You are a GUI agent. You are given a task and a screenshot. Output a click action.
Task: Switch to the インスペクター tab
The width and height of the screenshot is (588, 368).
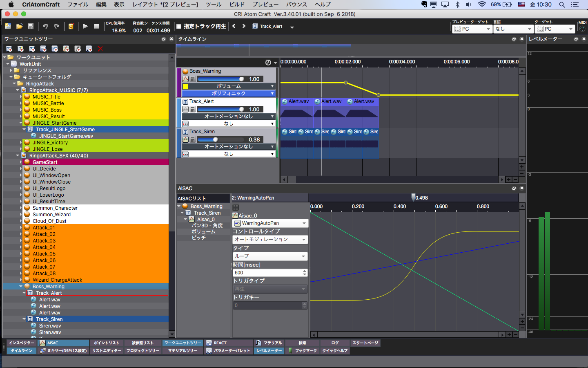point(22,343)
